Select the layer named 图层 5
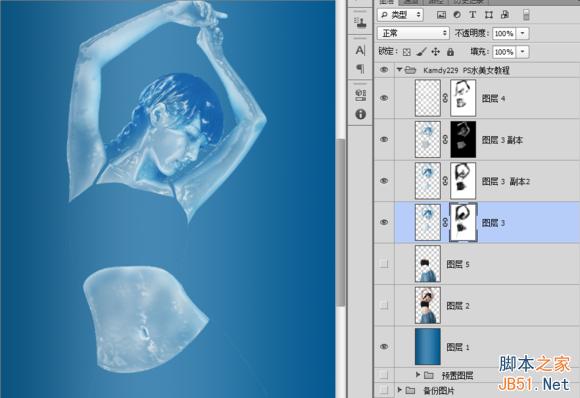 [x=458, y=264]
